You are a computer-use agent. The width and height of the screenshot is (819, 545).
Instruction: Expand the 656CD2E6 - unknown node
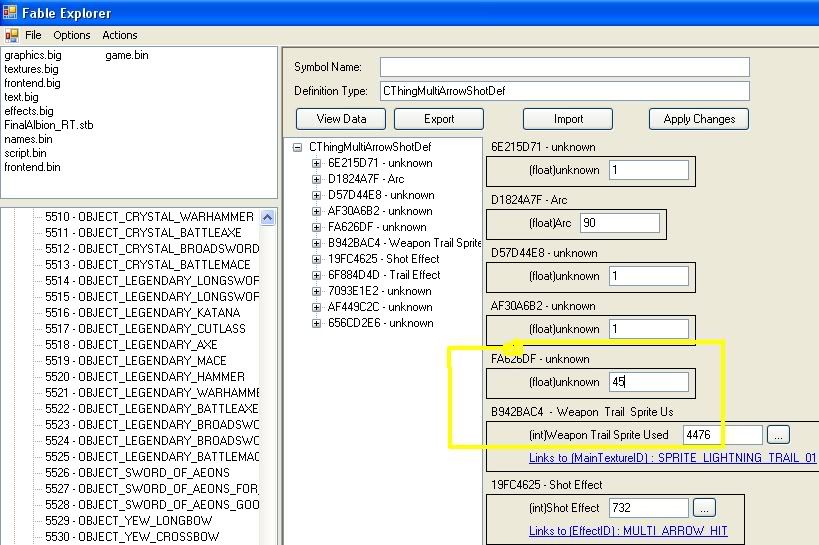[x=316, y=323]
